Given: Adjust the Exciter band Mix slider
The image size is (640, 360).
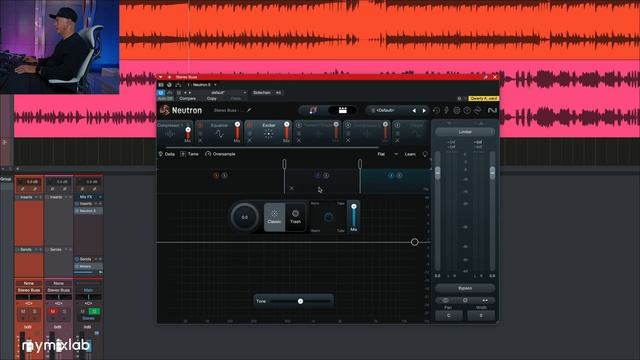Looking at the screenshot, I should (353, 216).
